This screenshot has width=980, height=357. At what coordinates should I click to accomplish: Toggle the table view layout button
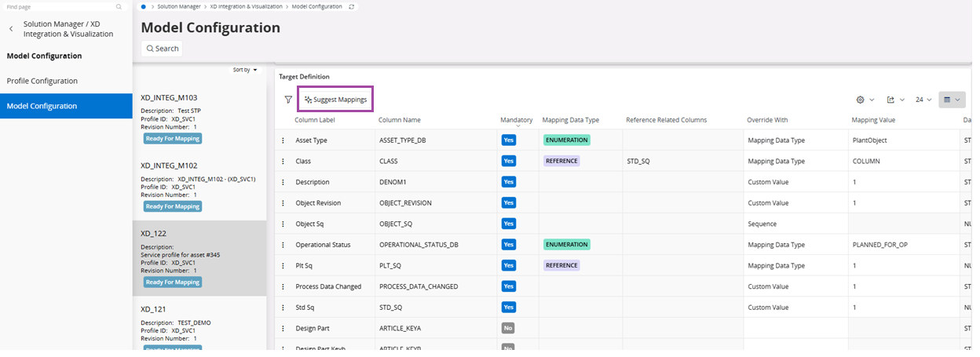tap(952, 100)
